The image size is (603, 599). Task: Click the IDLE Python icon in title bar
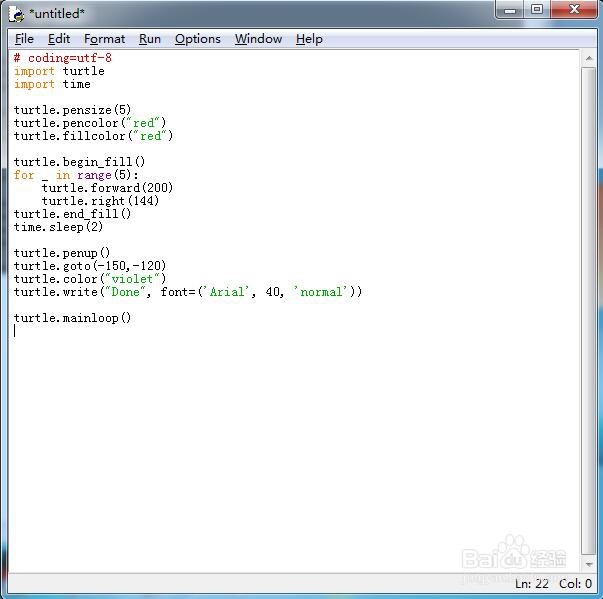click(x=17, y=14)
